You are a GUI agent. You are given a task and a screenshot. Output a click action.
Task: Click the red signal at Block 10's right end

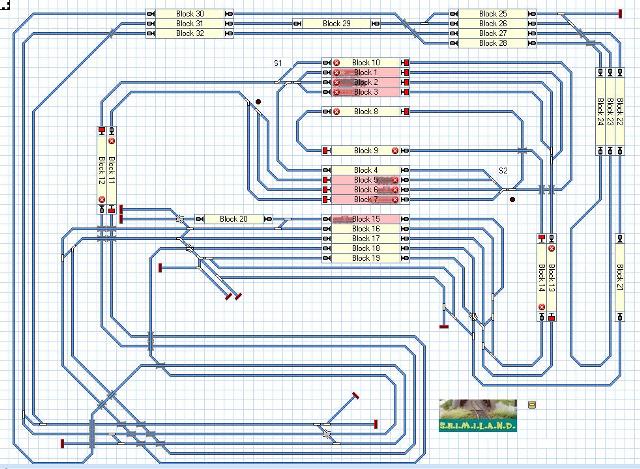pos(405,62)
